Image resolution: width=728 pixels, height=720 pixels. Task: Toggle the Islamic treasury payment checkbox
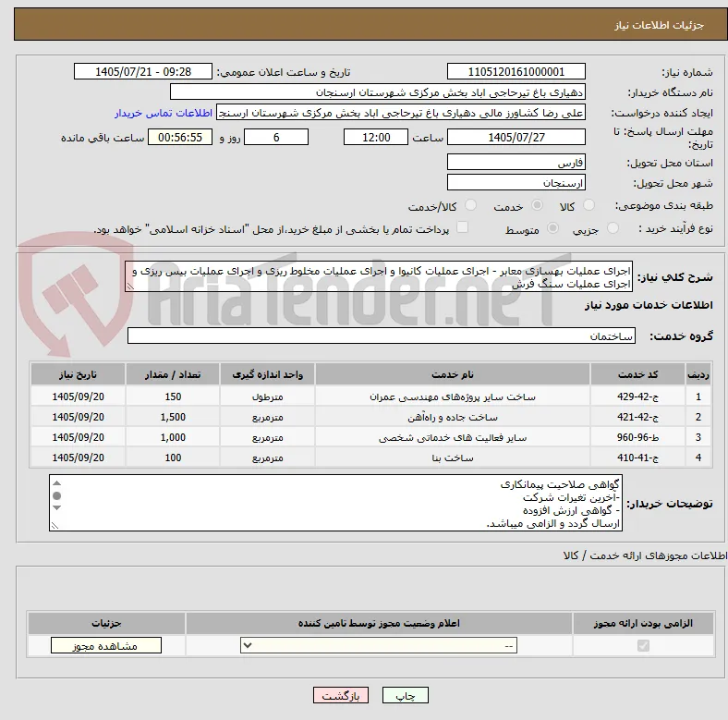[x=463, y=227]
